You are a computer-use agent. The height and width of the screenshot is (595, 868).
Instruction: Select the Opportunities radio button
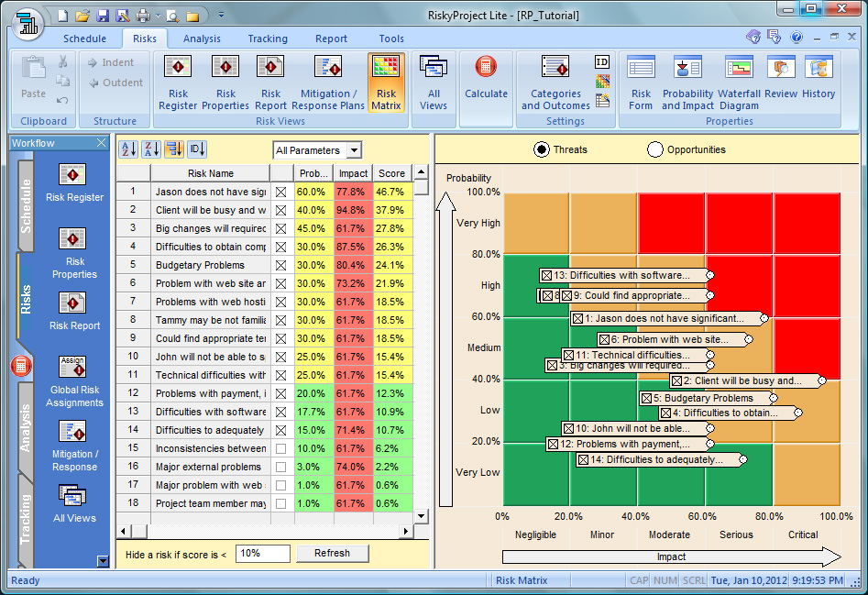[654, 149]
